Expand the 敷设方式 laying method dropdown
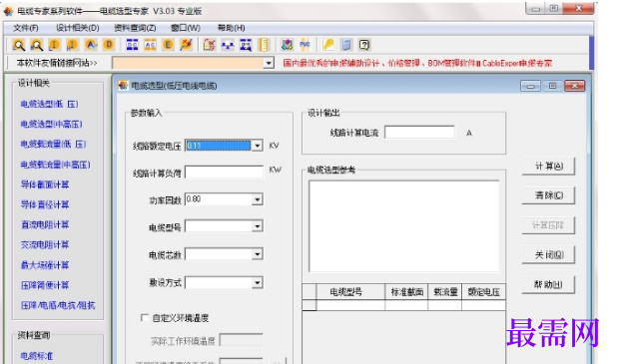 (257, 282)
